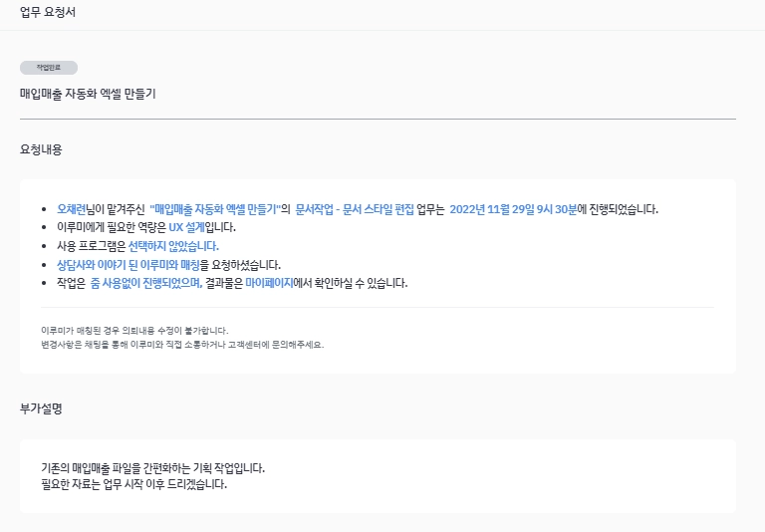Select the quoted "매입매출 자동화 엑셀 만들기" blue link
Screen dimensions: 765x532
[215, 209]
